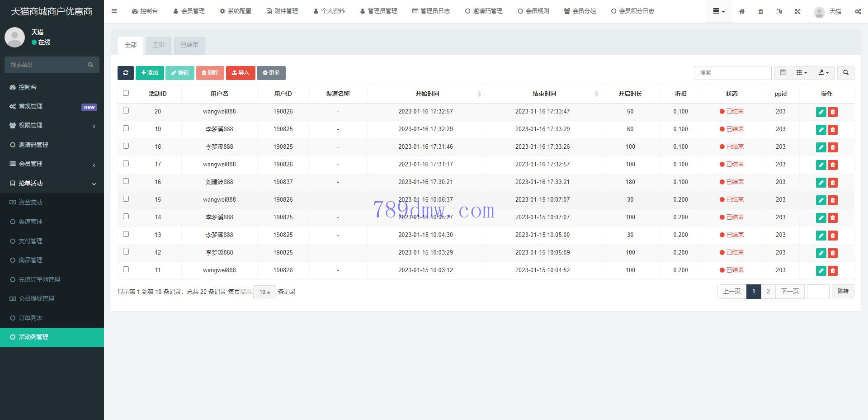868x420 pixels.
Task: Click the table search input field
Action: tap(732, 73)
